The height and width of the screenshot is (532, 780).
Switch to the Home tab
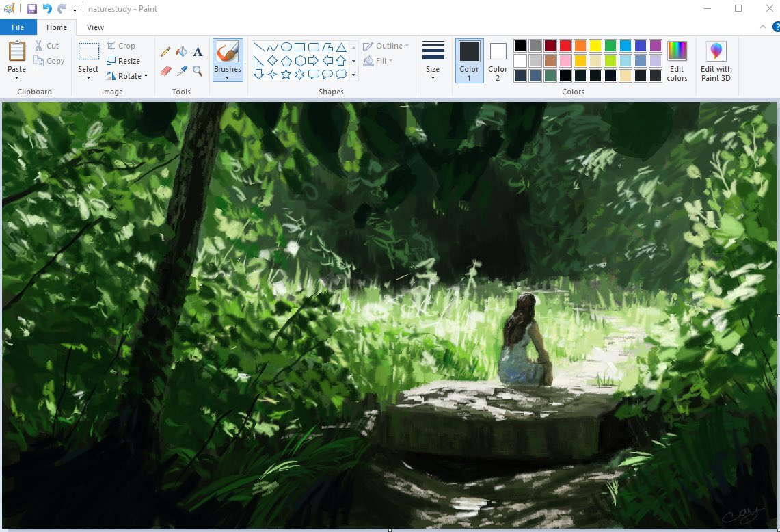point(57,27)
